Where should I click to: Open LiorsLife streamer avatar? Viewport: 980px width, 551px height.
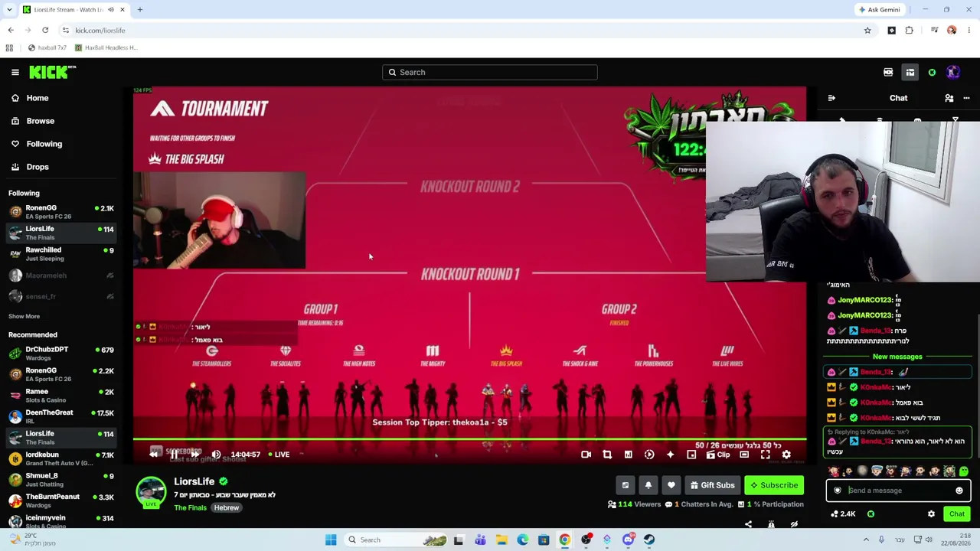coord(151,492)
